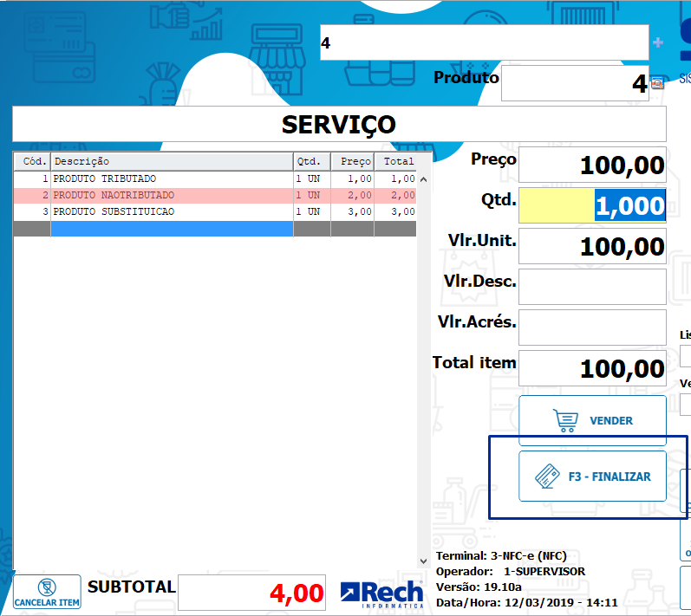Click the SUBTOTAL value 4,00
This screenshot has height=616, width=691.
tap(251, 593)
